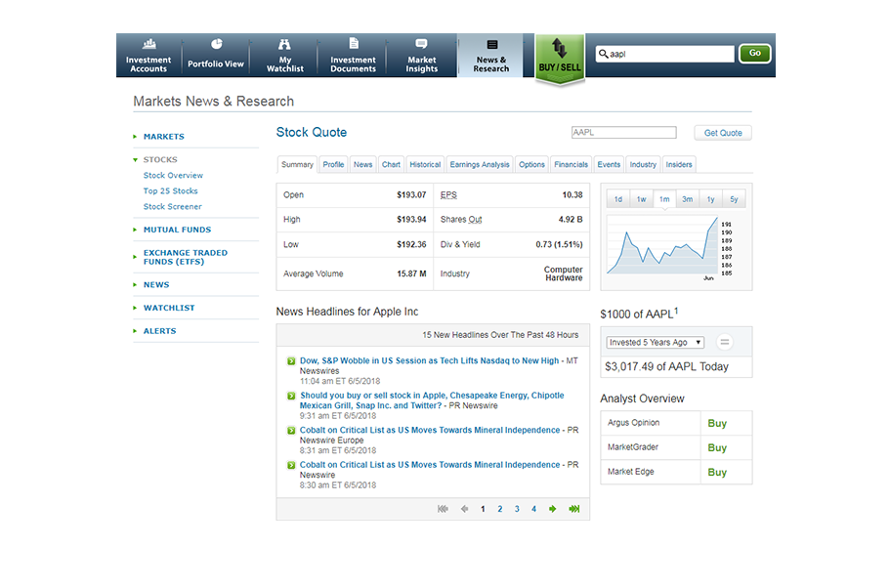Switch to the Industry tab
Screen dimensions: 890x588
click(643, 165)
